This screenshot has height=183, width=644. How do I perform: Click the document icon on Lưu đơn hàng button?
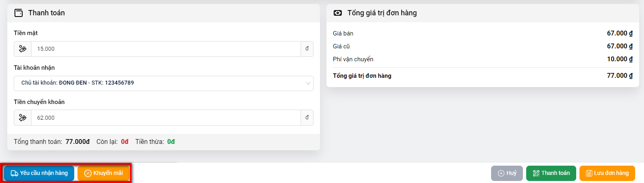point(589,173)
